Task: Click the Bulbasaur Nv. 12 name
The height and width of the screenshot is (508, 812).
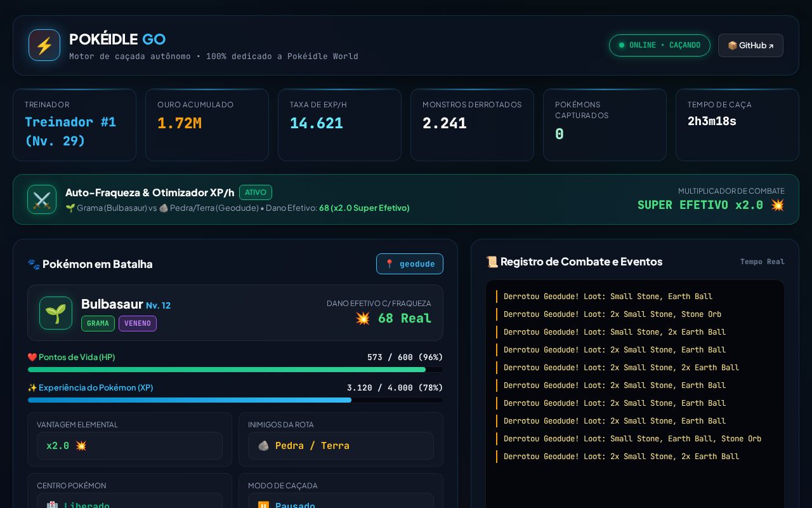Action: (126, 304)
